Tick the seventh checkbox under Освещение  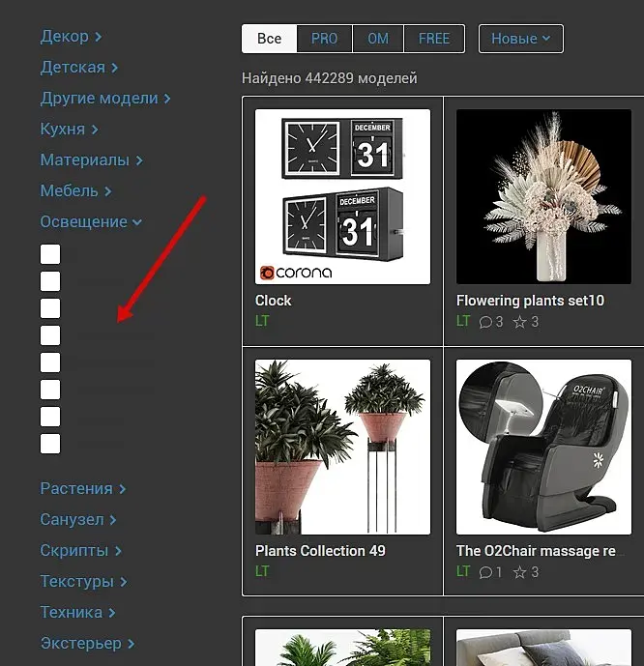[50, 417]
